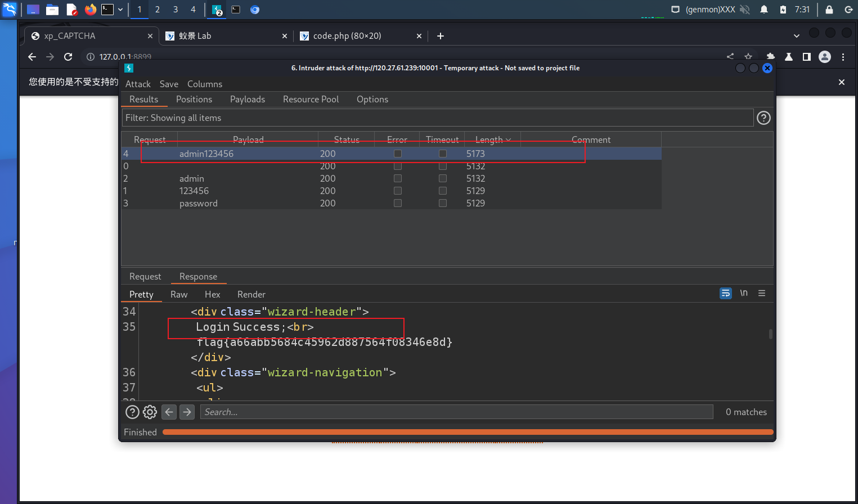Select the password payload result row
Screen dimensions: 858x504
(x=392, y=203)
